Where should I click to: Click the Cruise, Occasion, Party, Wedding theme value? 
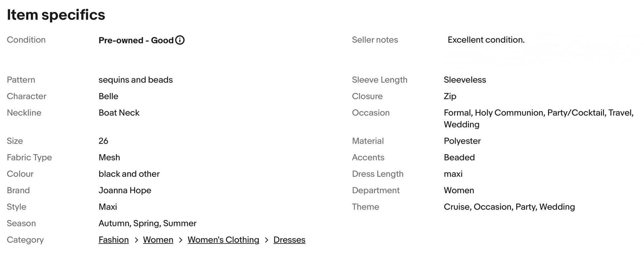pyautogui.click(x=509, y=207)
